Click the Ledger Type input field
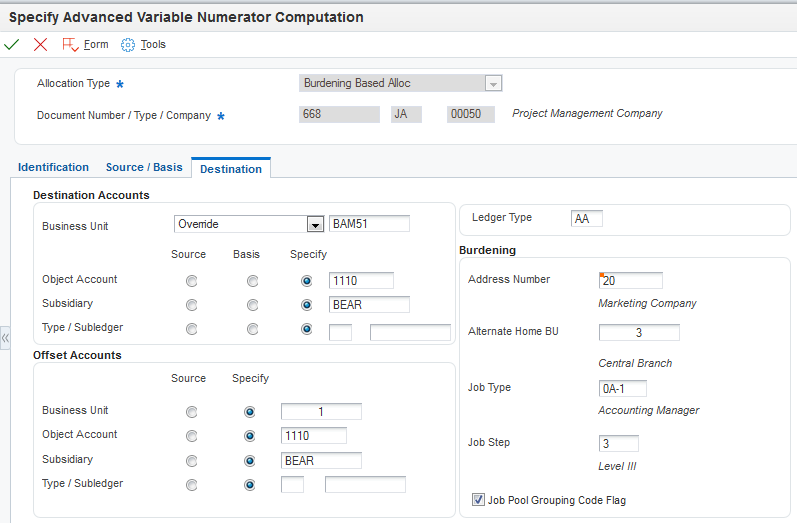This screenshot has height=523, width=797. tap(587, 219)
